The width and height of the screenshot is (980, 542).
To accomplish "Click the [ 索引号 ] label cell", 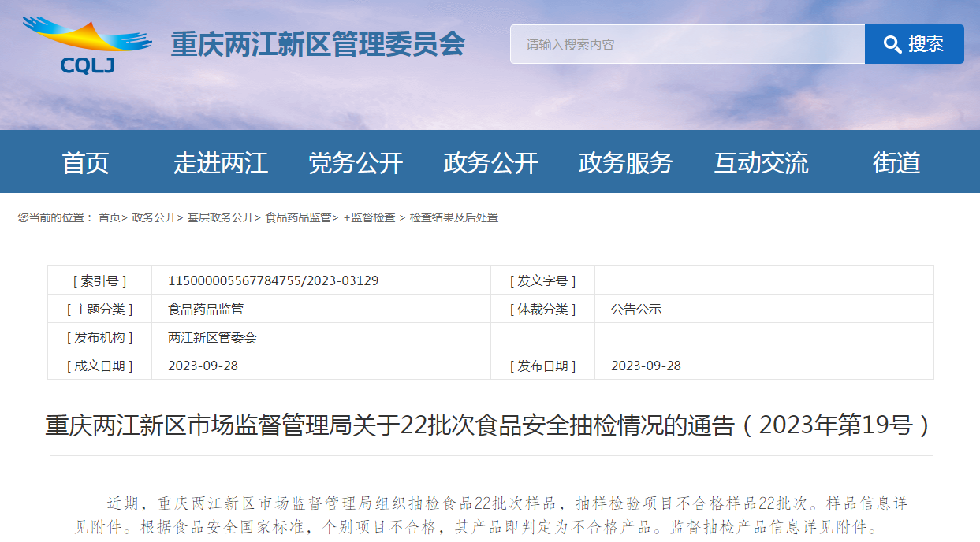I will 100,280.
